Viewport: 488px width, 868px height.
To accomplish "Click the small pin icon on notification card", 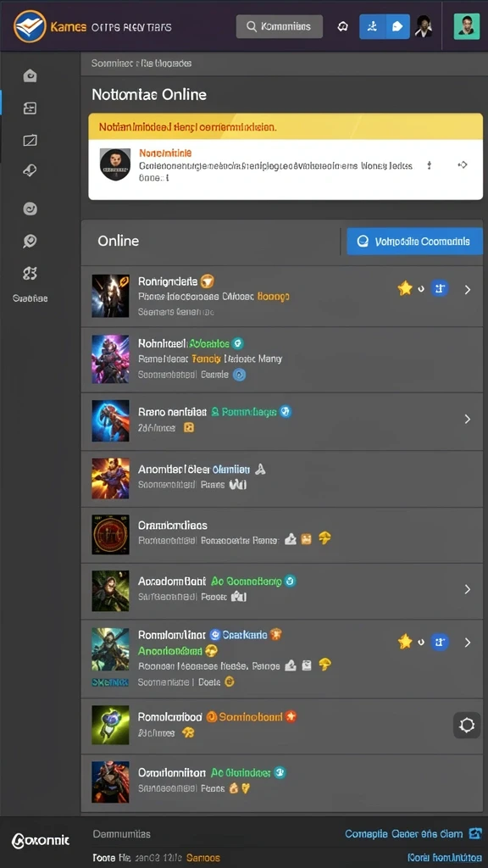I will 429,165.
